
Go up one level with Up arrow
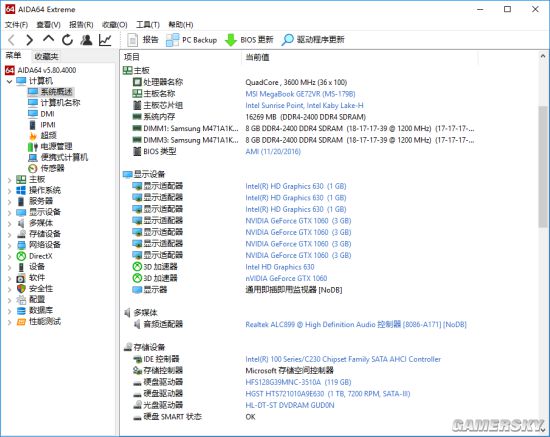pyautogui.click(x=48, y=39)
